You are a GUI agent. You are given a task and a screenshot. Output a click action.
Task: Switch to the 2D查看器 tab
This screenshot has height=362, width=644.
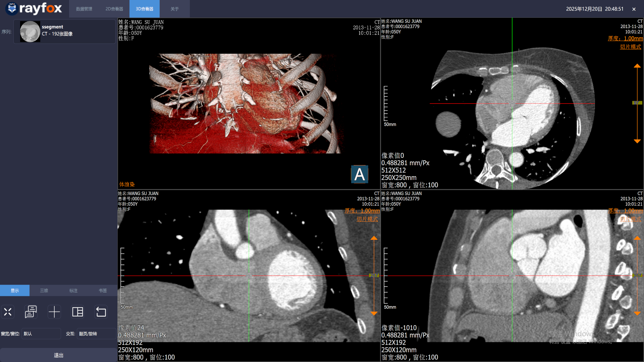114,9
